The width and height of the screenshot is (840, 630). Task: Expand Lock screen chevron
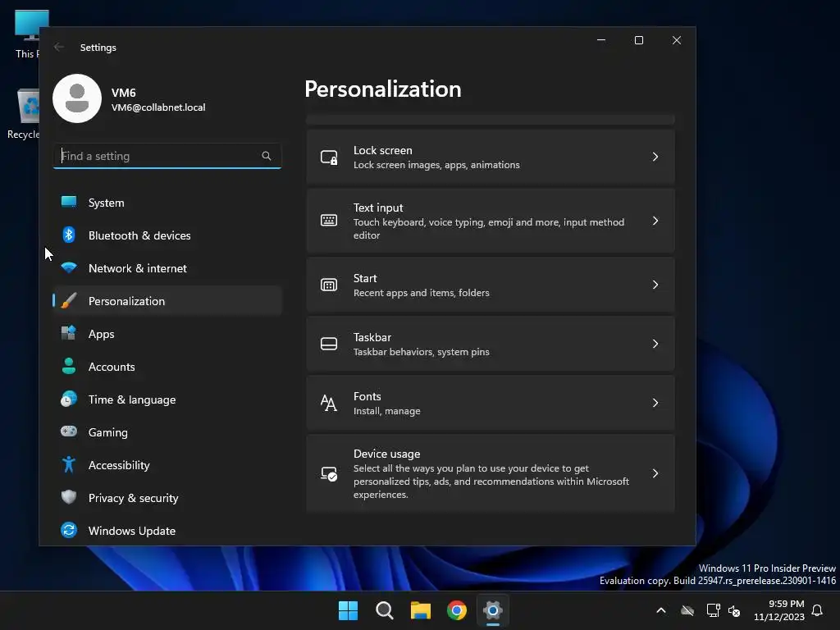point(655,157)
